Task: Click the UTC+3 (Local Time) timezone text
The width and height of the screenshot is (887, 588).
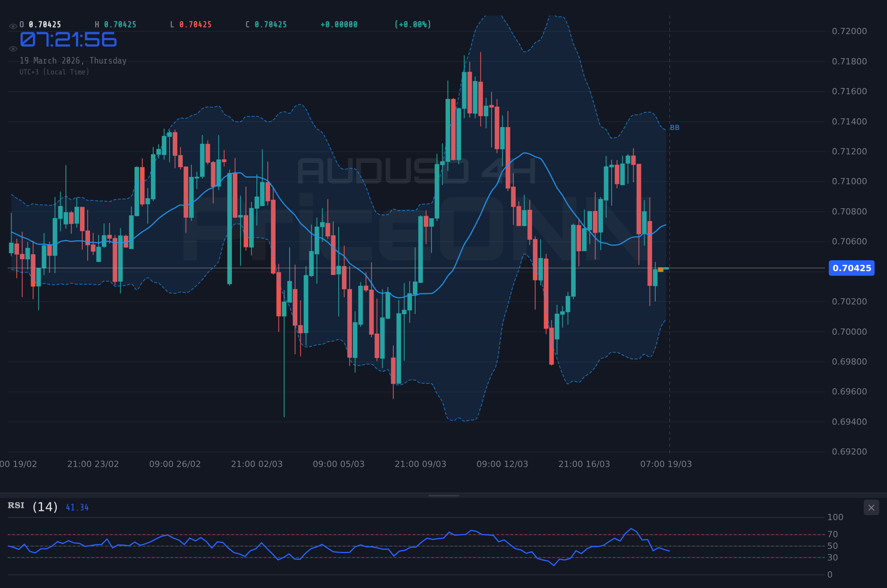Action: pyautogui.click(x=54, y=72)
